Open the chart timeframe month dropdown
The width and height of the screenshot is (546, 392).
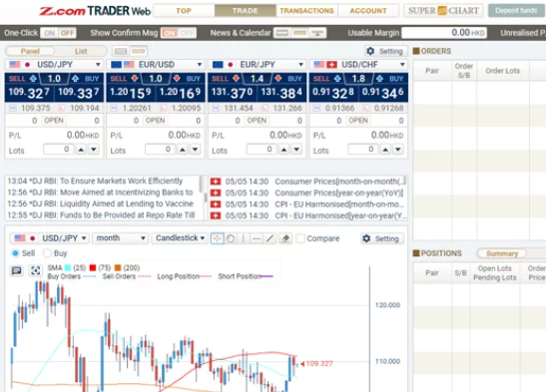coord(120,238)
